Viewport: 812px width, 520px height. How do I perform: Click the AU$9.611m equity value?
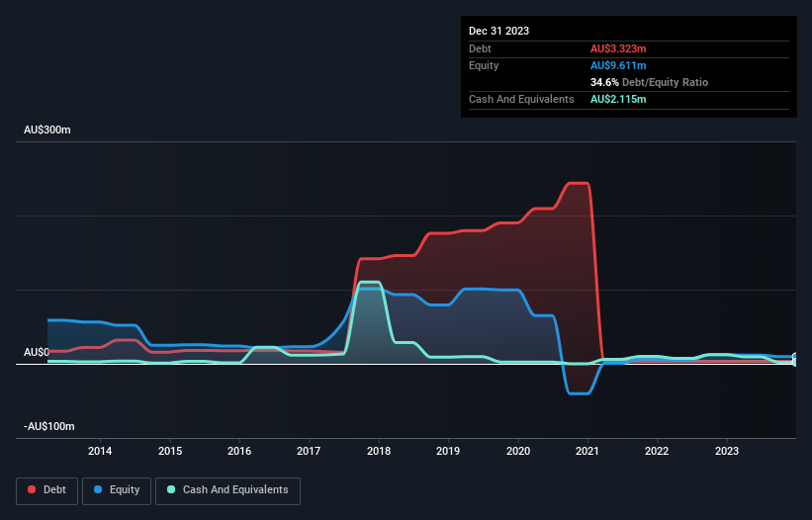pos(618,65)
